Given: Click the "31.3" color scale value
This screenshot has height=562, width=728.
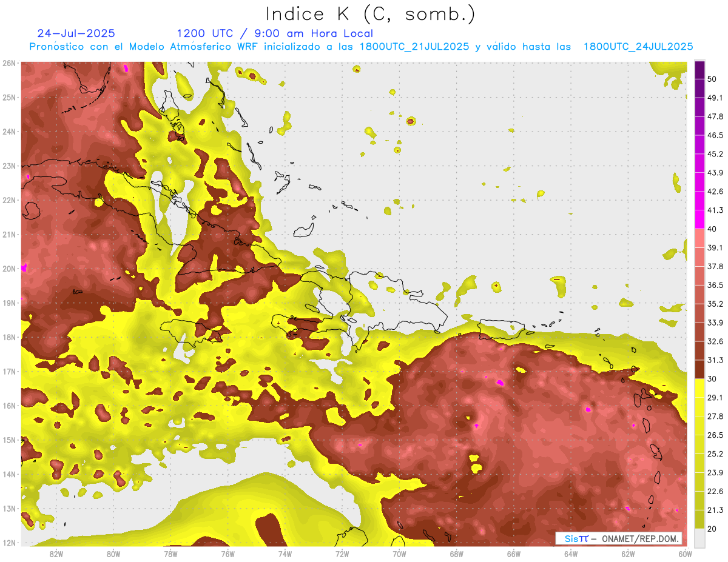Looking at the screenshot, I should pyautogui.click(x=715, y=360).
